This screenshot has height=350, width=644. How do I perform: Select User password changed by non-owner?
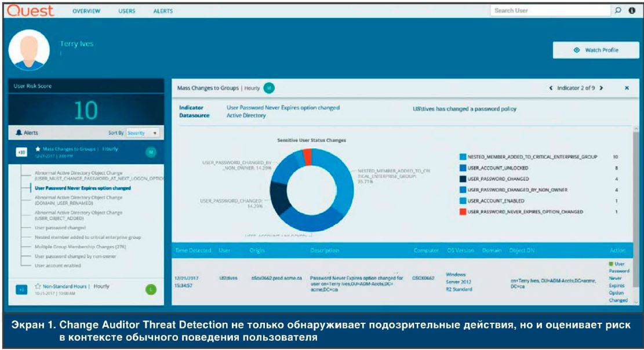coord(75,256)
